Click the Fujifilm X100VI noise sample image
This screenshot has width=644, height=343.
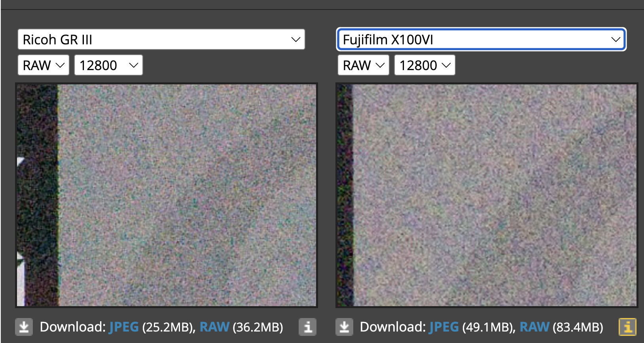487,195
